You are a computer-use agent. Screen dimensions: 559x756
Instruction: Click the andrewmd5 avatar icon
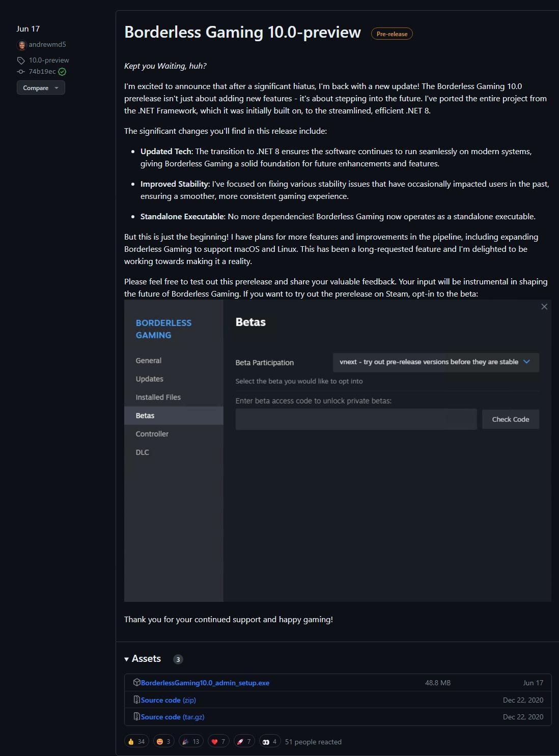pyautogui.click(x=21, y=45)
